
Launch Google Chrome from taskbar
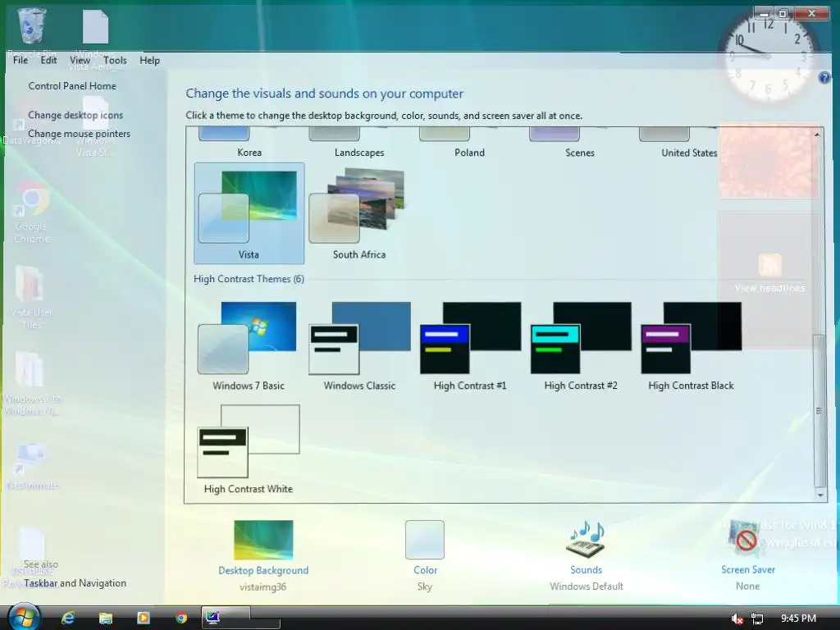(x=181, y=619)
